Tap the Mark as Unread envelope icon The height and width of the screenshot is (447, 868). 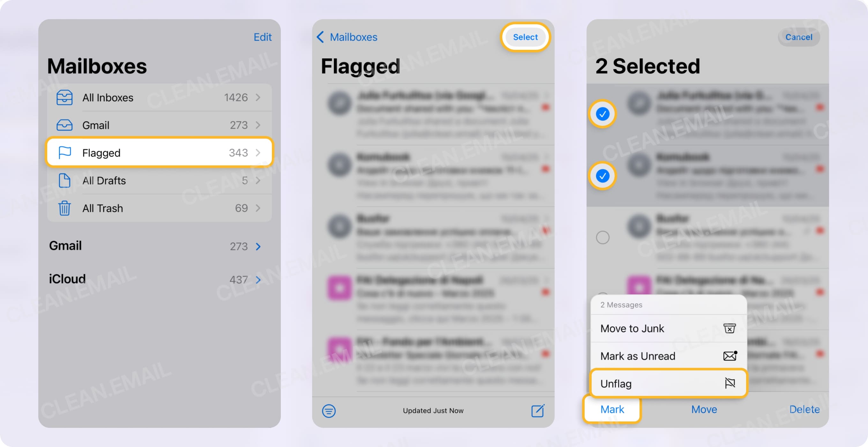click(x=729, y=356)
